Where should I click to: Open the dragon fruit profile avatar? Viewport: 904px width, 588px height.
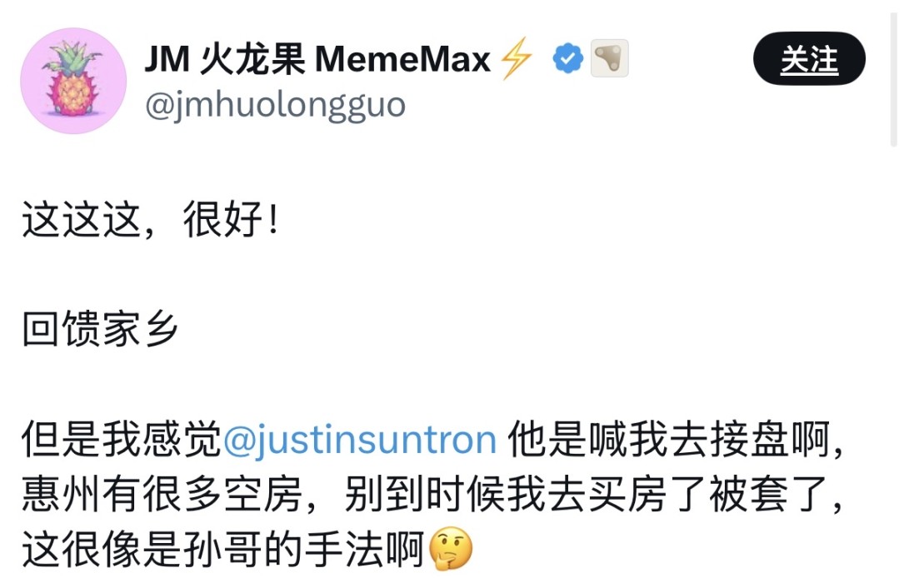pos(73,81)
